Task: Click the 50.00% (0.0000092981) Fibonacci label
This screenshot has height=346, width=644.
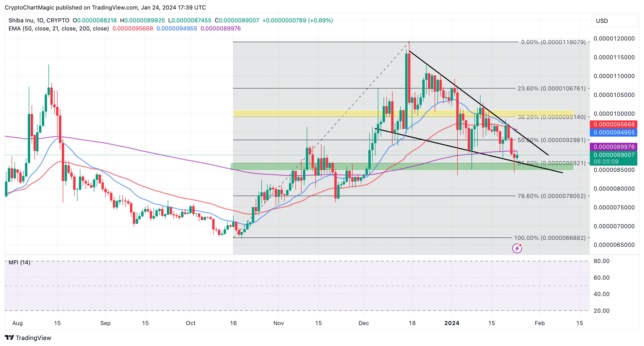Action: point(552,140)
